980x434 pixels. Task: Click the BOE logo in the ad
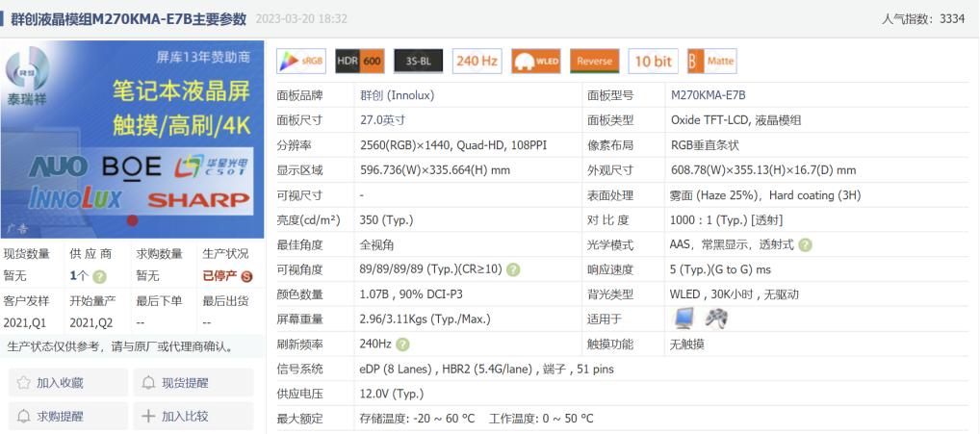pos(132,166)
